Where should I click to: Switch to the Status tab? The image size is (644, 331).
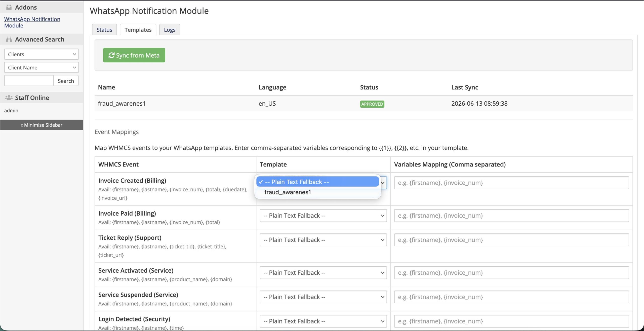point(104,30)
